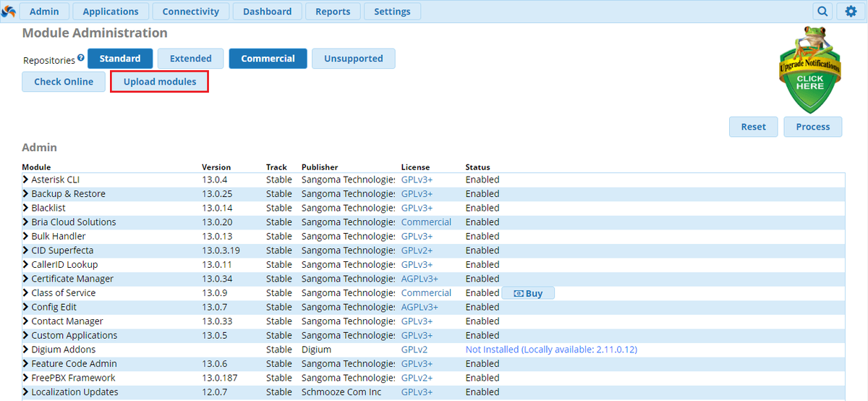Toggle the Extended repository
Viewport: 868px width, 401px height.
[191, 59]
